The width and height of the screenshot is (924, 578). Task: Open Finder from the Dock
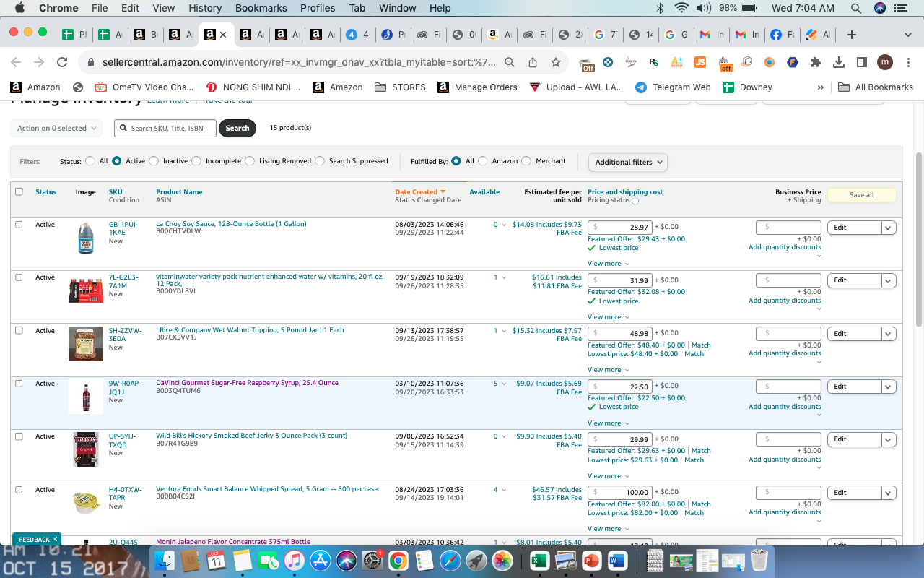[x=165, y=561]
